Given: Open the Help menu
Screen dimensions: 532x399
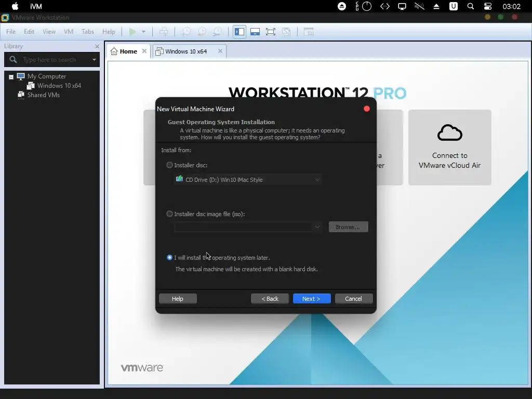Looking at the screenshot, I should click(109, 32).
